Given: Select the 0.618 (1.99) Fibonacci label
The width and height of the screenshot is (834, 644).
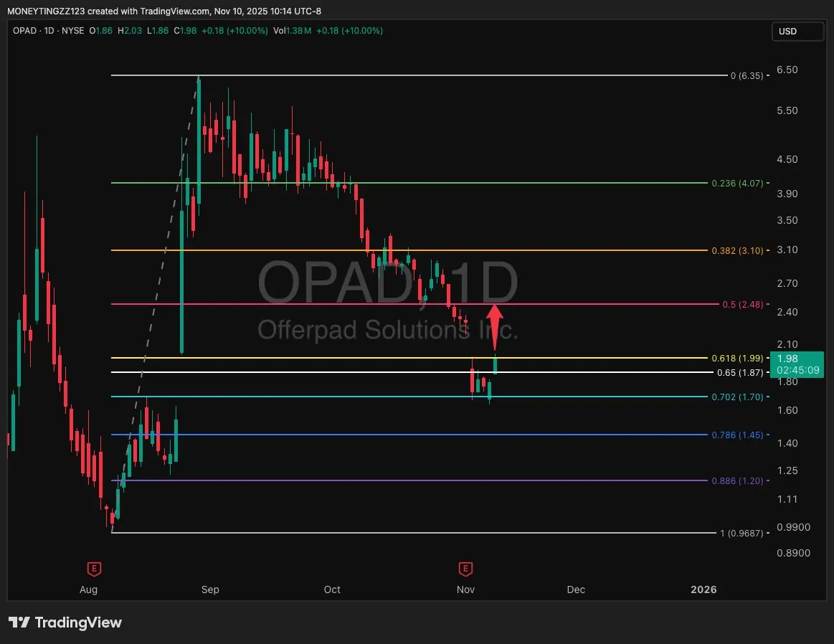Looking at the screenshot, I should coord(737,359).
